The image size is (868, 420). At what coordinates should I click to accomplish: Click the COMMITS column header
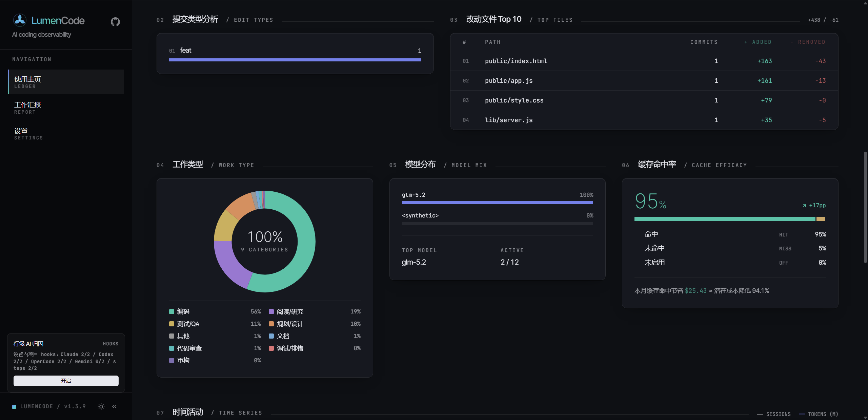[704, 42]
